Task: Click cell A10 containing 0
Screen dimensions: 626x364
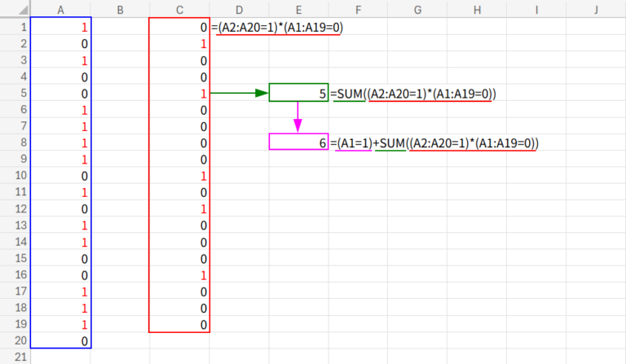Action: coord(60,175)
